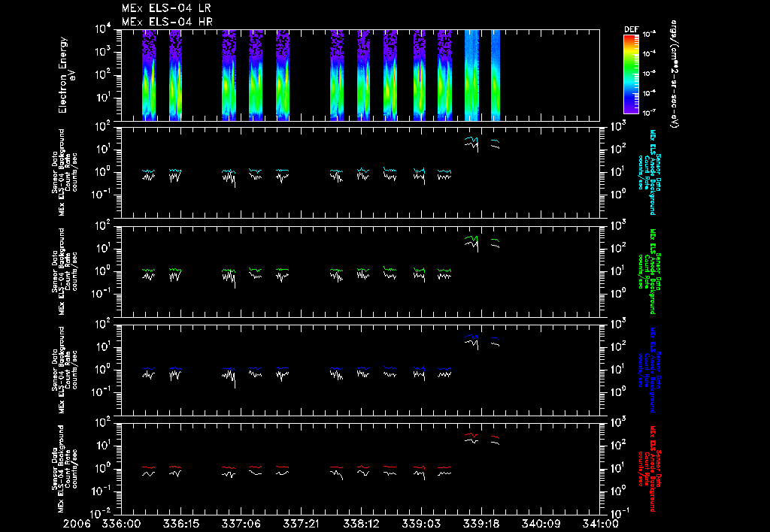Click the "339:18" time axis label
This screenshot has height=532, width=770.
click(480, 524)
